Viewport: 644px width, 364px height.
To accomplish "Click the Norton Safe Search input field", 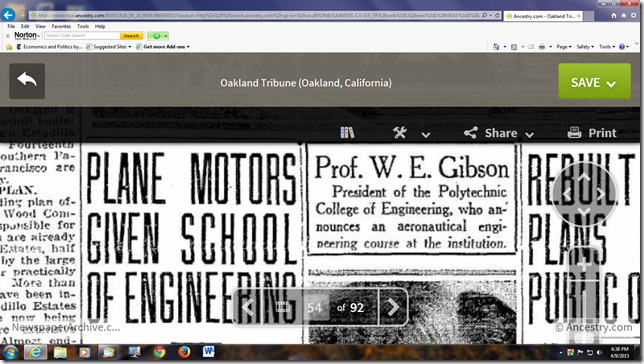I will pos(82,36).
